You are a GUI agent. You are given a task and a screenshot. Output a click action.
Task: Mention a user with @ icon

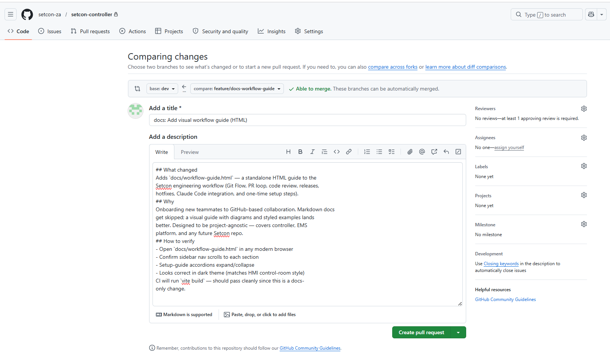point(422,152)
